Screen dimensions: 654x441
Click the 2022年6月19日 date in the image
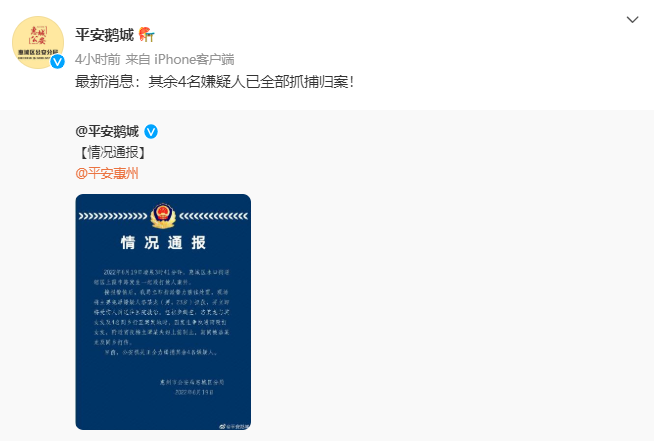[x=194, y=392]
